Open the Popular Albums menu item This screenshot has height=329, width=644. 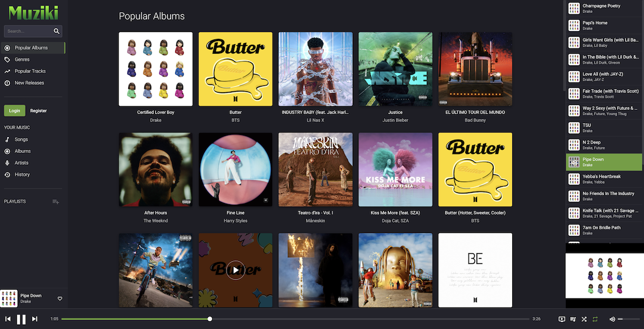pyautogui.click(x=32, y=48)
